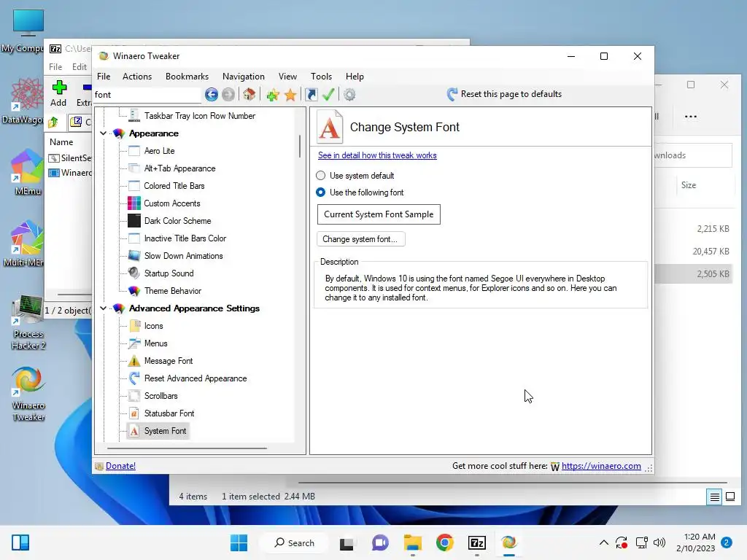Open the Navigation menu
The width and height of the screenshot is (747, 560).
pyautogui.click(x=244, y=77)
